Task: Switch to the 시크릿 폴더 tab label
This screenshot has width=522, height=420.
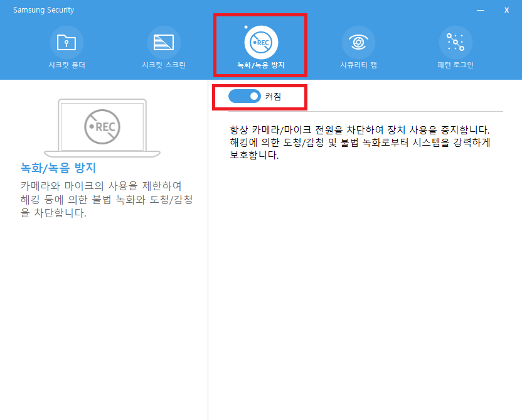Action: (x=67, y=65)
